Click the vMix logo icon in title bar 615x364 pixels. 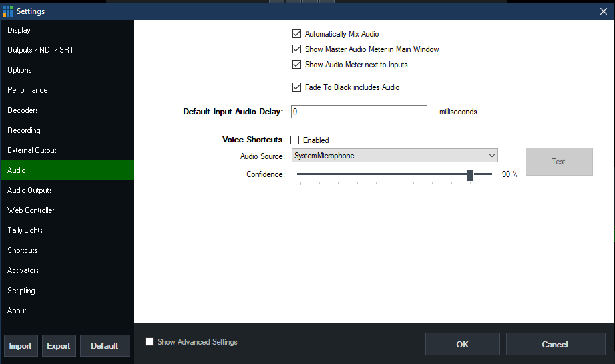8,10
